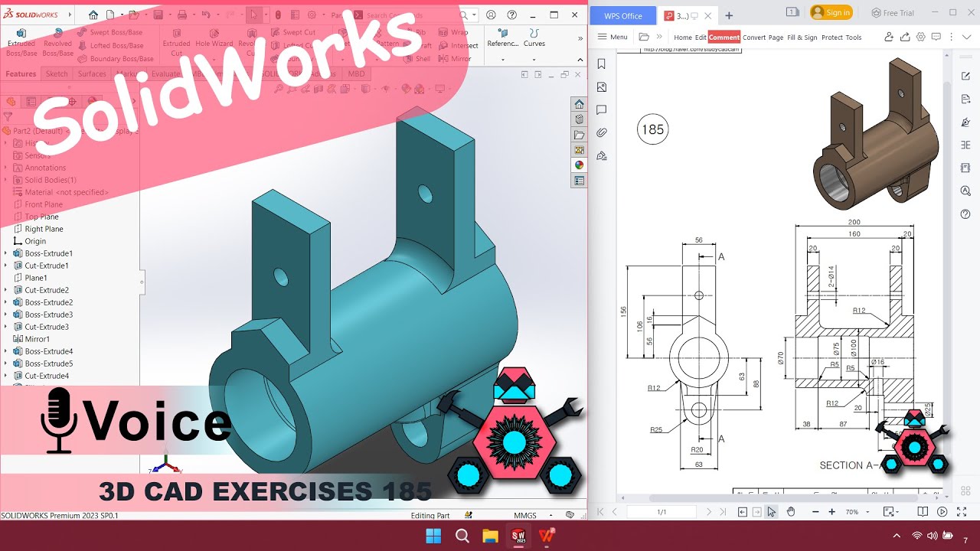
Task: Click the Free Trial button
Action: point(893,13)
